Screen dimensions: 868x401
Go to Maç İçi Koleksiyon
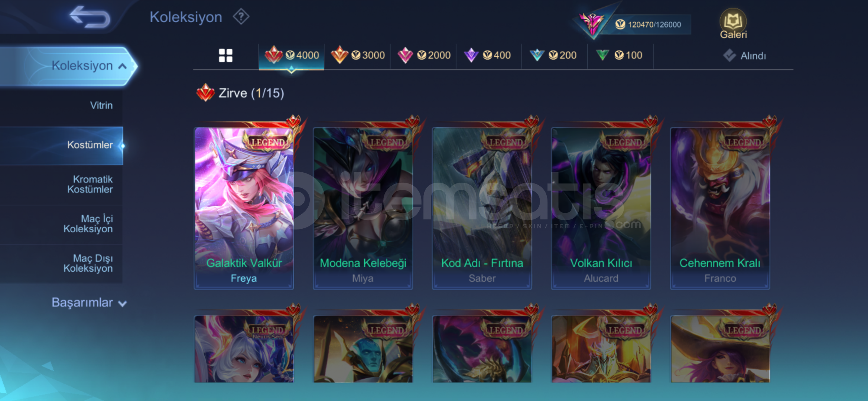pos(88,224)
